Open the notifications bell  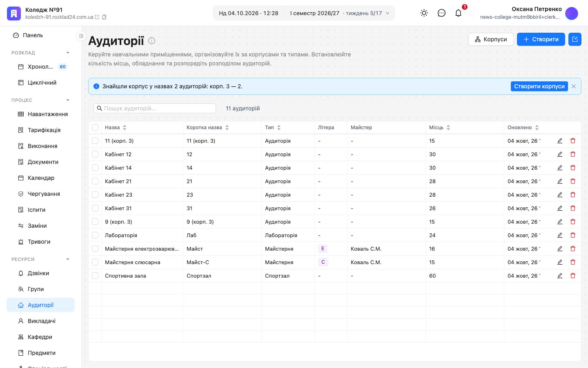pos(458,13)
